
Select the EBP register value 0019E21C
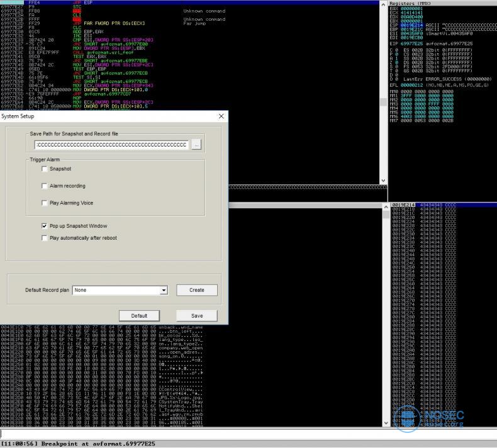411,29
